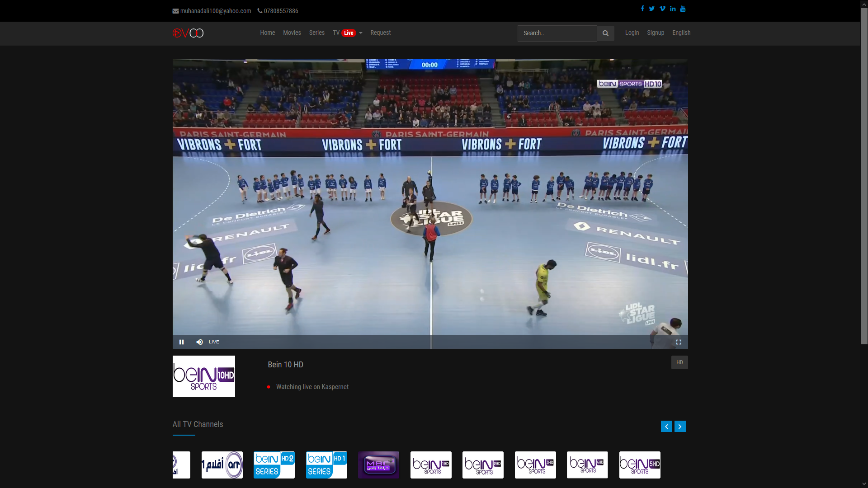Open the Vimeo social icon
868x488 pixels.
662,9
